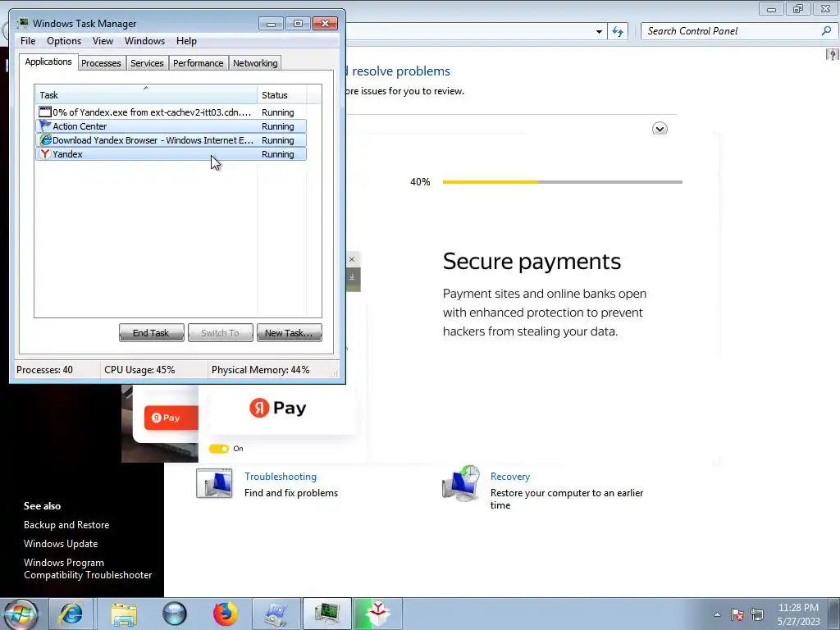Open the Start menu orb
The image size is (840, 630).
point(21,614)
